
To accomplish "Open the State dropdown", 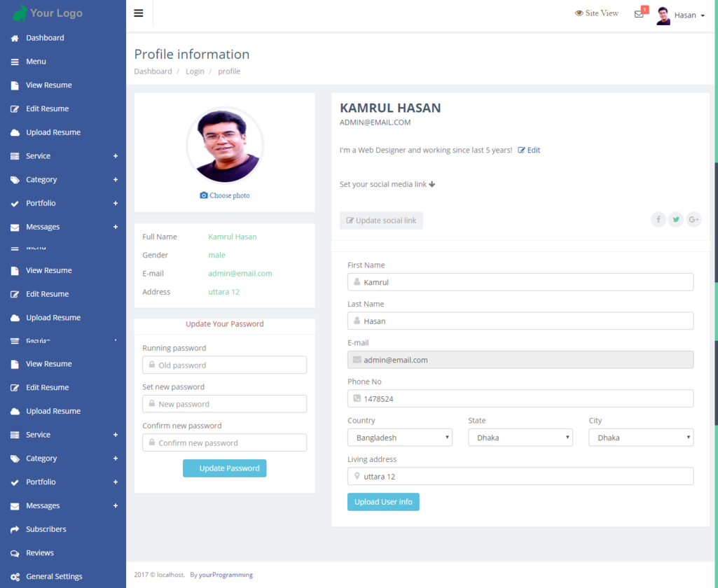I will pyautogui.click(x=520, y=437).
